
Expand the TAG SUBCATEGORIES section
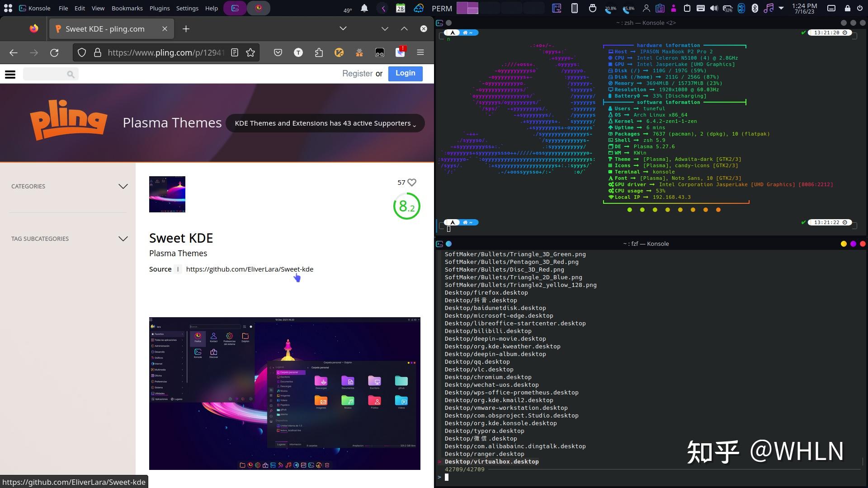pos(69,239)
